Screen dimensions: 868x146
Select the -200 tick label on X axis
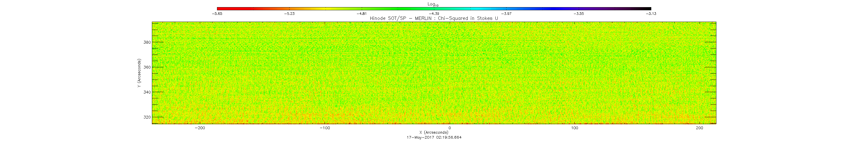200,128
